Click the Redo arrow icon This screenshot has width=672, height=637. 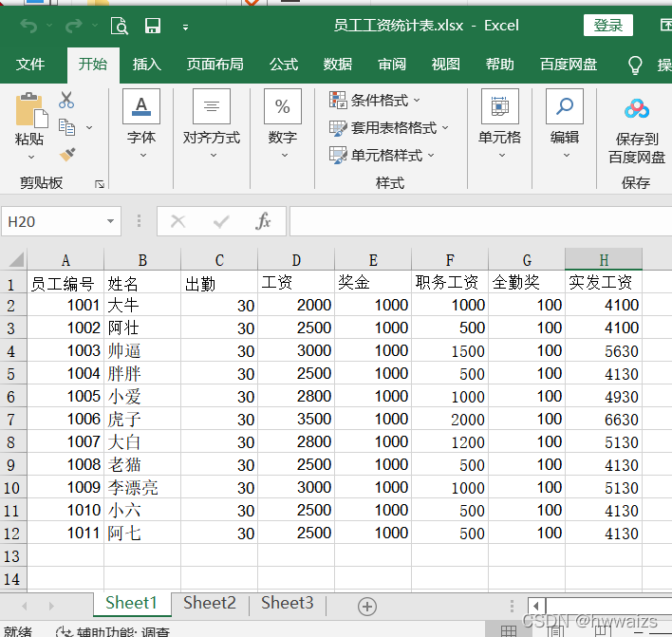[x=74, y=27]
